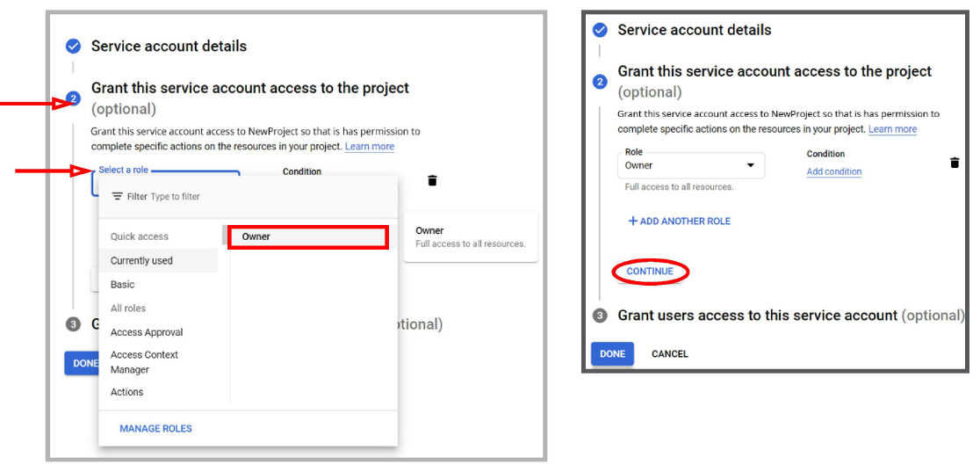Click the CONTINUE button
The height and width of the screenshot is (472, 980).
pos(650,272)
